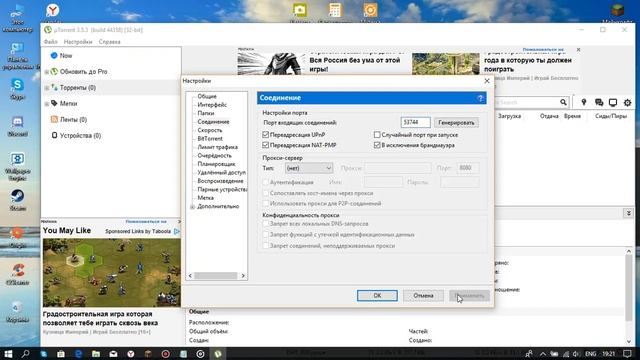Open the Windows Start button
Viewport: 640px width, 360px height.
[x=8, y=353]
